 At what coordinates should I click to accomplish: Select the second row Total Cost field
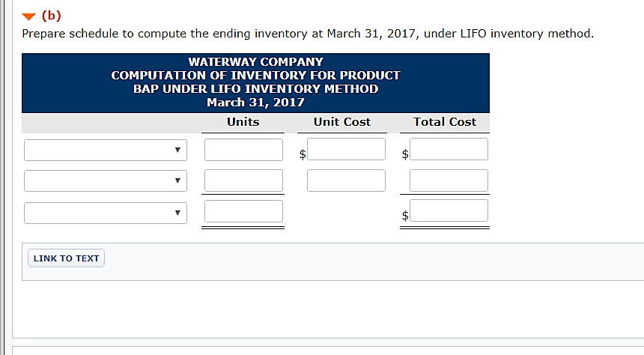[449, 180]
